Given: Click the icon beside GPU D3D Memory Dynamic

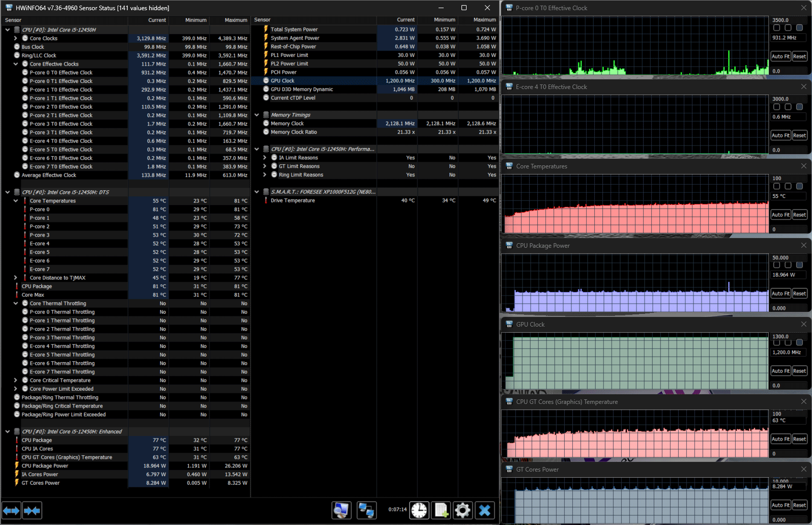Looking at the screenshot, I should tap(266, 89).
